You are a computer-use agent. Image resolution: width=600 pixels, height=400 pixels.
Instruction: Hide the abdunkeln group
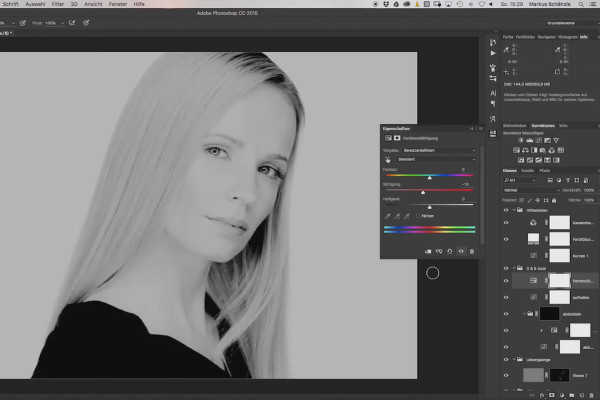(506, 314)
